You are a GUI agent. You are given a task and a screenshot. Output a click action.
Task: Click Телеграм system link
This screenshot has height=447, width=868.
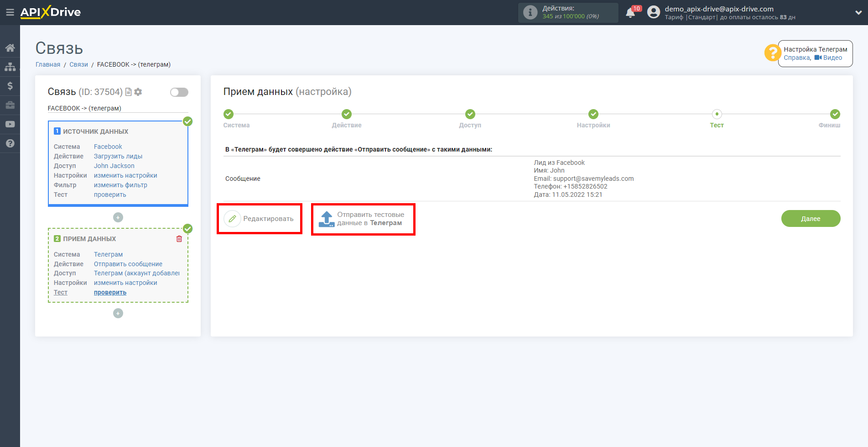point(108,254)
